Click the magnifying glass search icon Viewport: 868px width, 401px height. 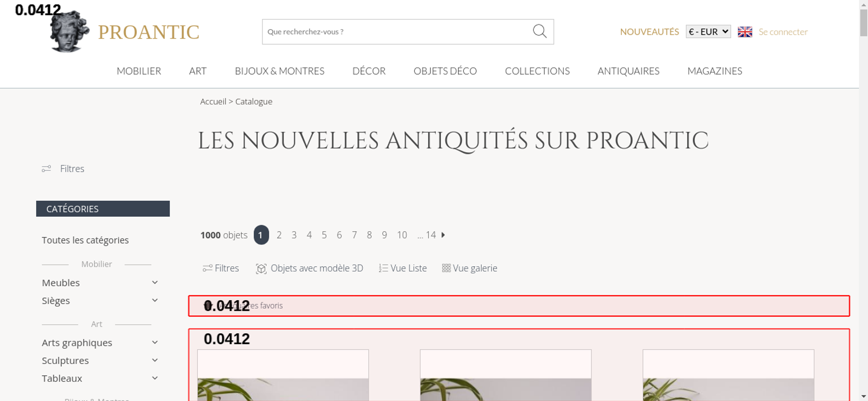click(x=539, y=31)
